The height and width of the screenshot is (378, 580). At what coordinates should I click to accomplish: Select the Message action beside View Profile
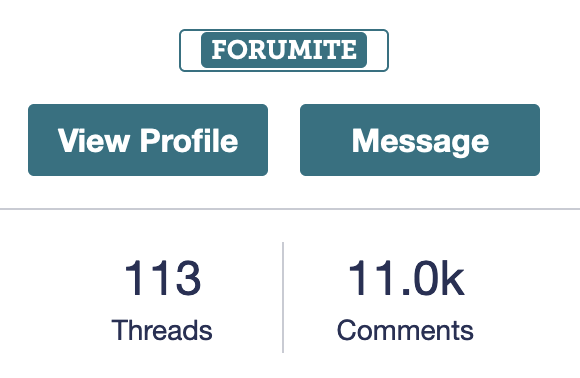click(x=420, y=140)
